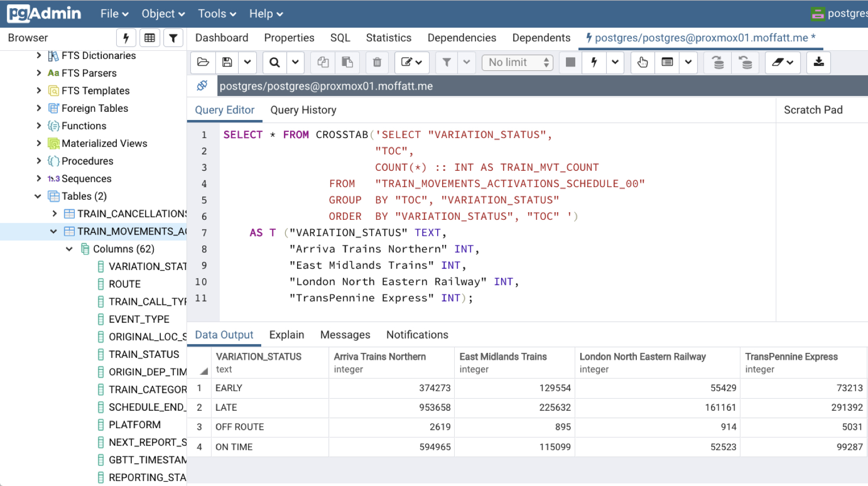
Task: Click the Filter funnel icon in query toolbar
Action: 447,62
